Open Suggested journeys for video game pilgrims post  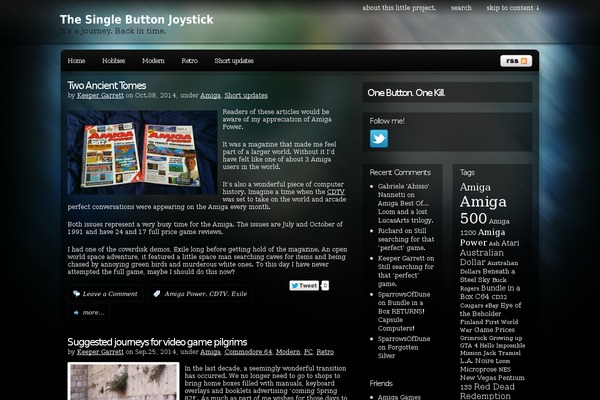(157, 342)
